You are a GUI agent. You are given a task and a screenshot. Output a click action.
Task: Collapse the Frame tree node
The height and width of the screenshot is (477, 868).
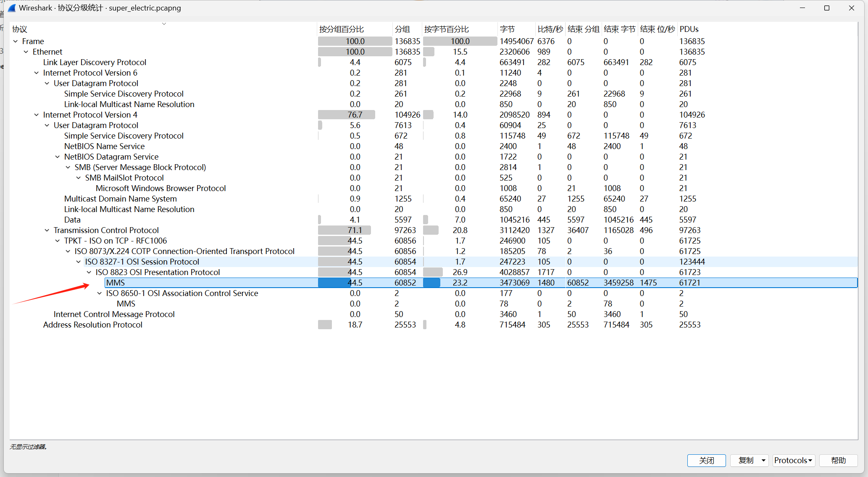click(16, 41)
